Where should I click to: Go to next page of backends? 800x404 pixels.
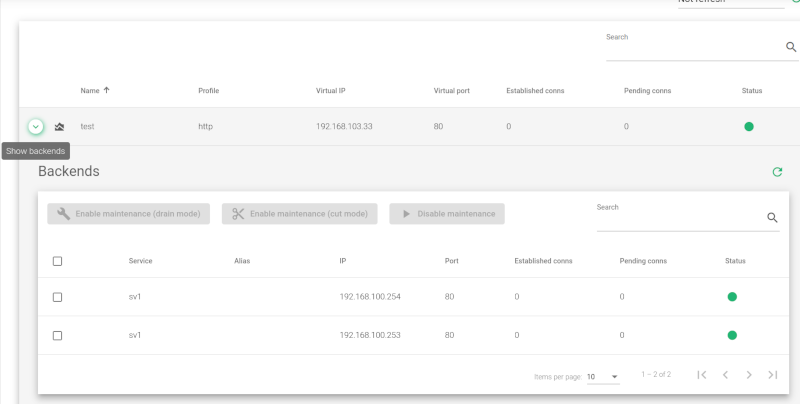click(749, 375)
